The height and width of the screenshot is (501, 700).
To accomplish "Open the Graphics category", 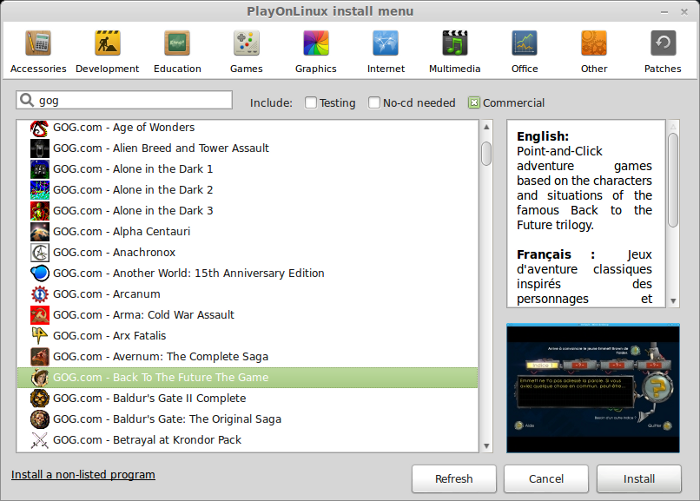I will click(x=316, y=51).
